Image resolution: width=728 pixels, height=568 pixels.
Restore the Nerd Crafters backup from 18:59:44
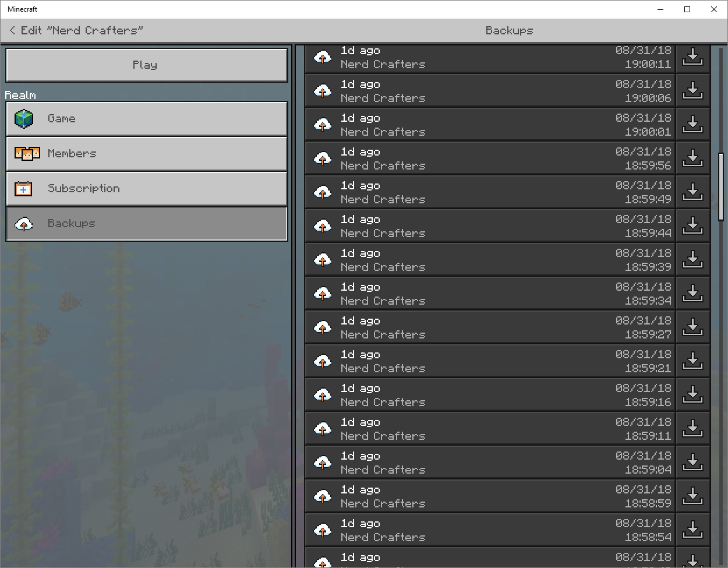490,225
